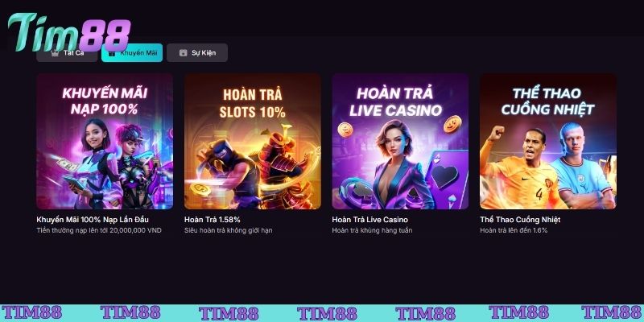Switch to the Sự Kiện tab
The height and width of the screenshot is (322, 644).
click(x=197, y=52)
